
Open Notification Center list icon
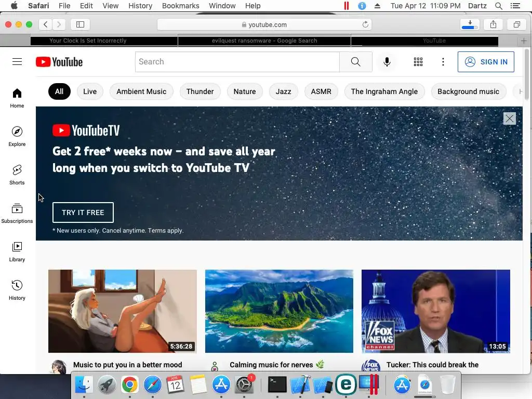tap(515, 6)
